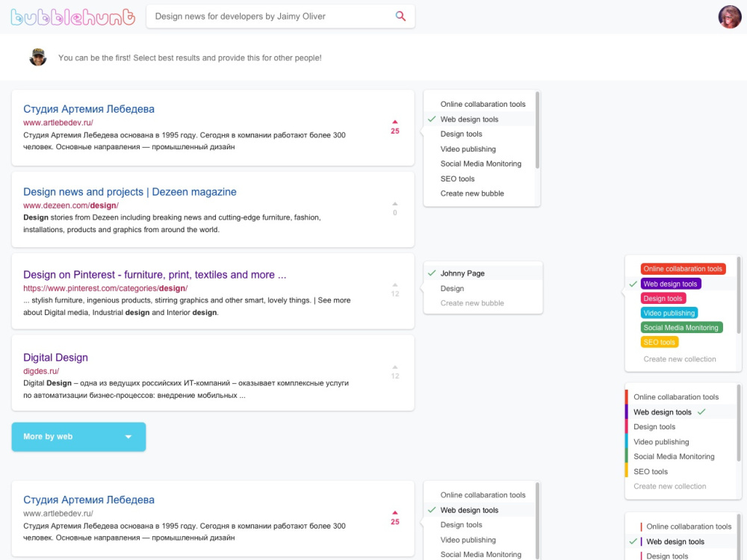Toggle purple 'Web design tools' tag
747x560 pixels.
pyautogui.click(x=670, y=284)
